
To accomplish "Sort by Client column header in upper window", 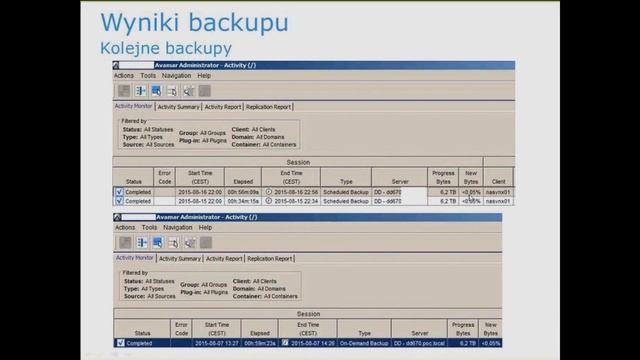I will [x=498, y=177].
